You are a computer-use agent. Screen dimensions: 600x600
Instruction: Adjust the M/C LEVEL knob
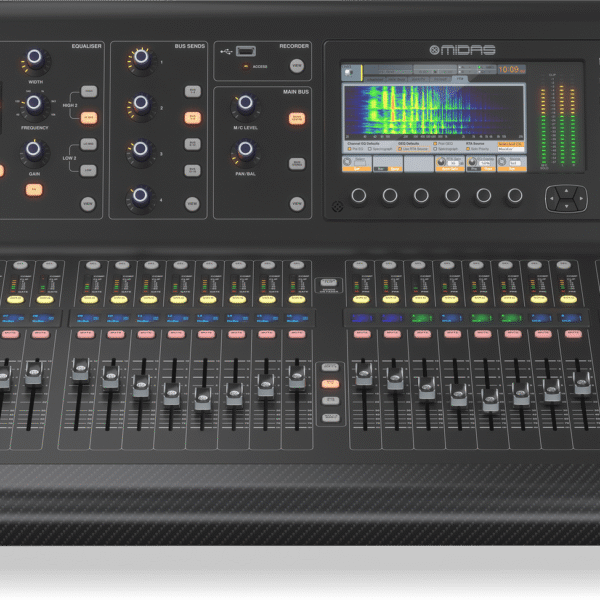coord(245,106)
